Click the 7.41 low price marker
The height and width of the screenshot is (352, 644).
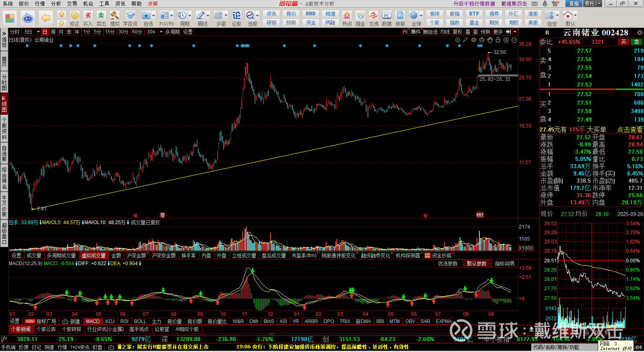click(42, 209)
